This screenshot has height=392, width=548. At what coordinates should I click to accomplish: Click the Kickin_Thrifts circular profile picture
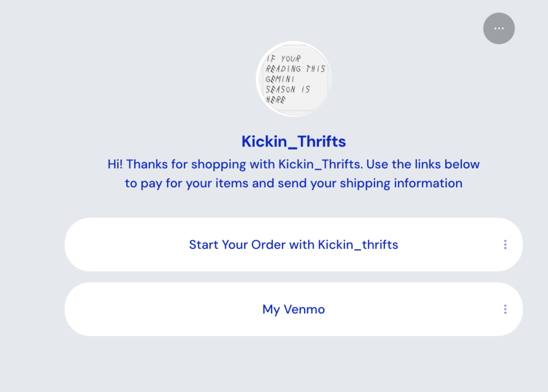click(x=294, y=79)
